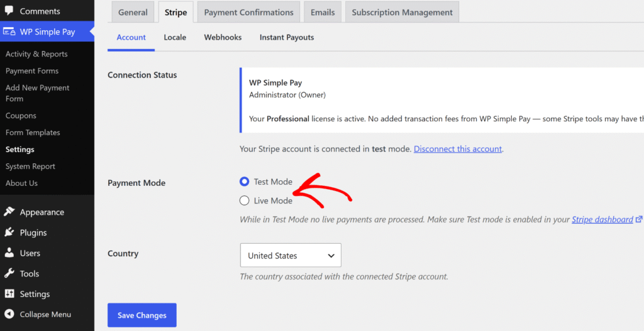Open Form Templates in sidebar
Viewport: 644px width, 331px height.
pyautogui.click(x=33, y=132)
